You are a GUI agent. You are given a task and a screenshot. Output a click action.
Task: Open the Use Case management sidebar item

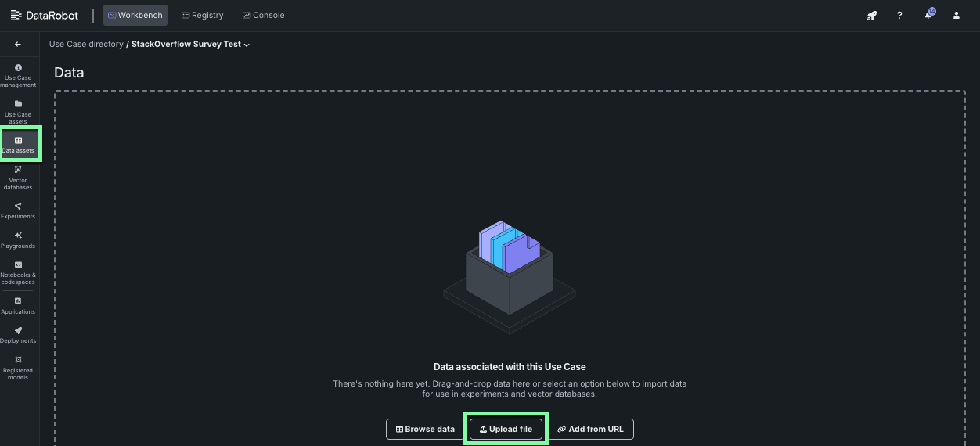coord(18,74)
